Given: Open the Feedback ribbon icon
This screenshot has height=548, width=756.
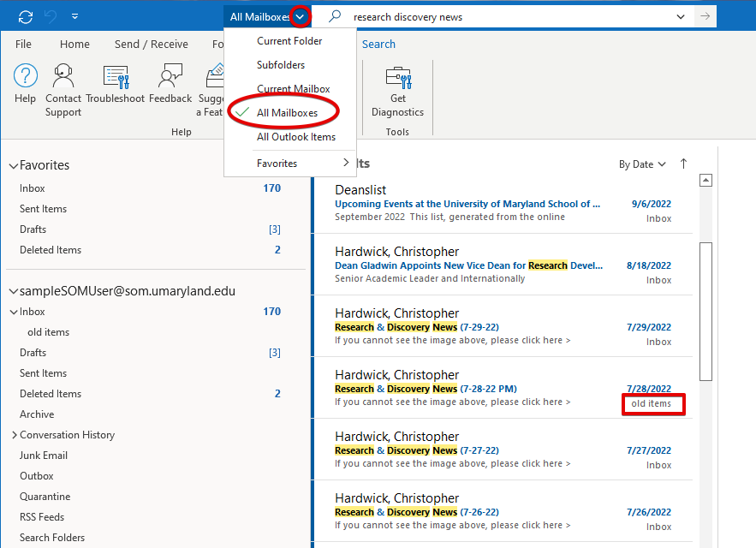Looking at the screenshot, I should click(x=170, y=77).
